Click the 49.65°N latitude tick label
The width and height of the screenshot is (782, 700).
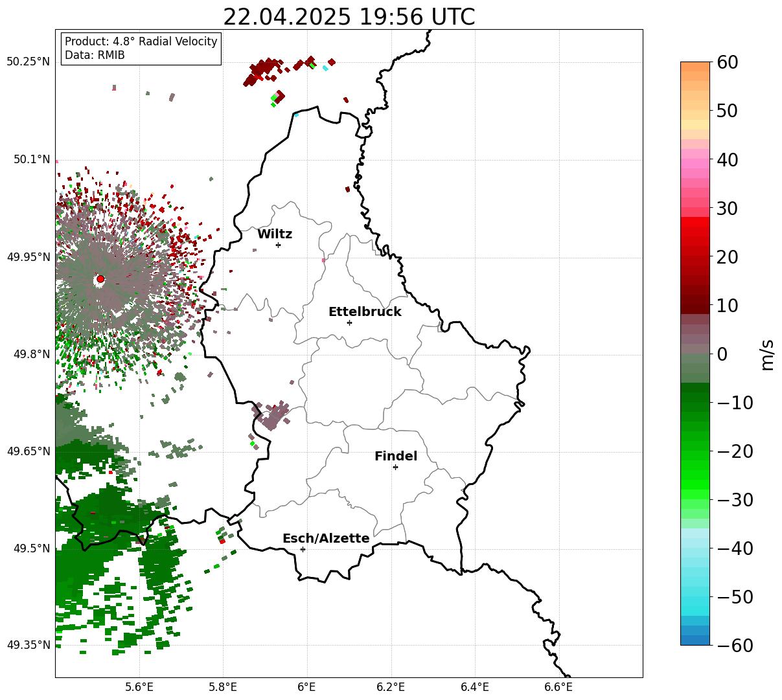coord(29,451)
